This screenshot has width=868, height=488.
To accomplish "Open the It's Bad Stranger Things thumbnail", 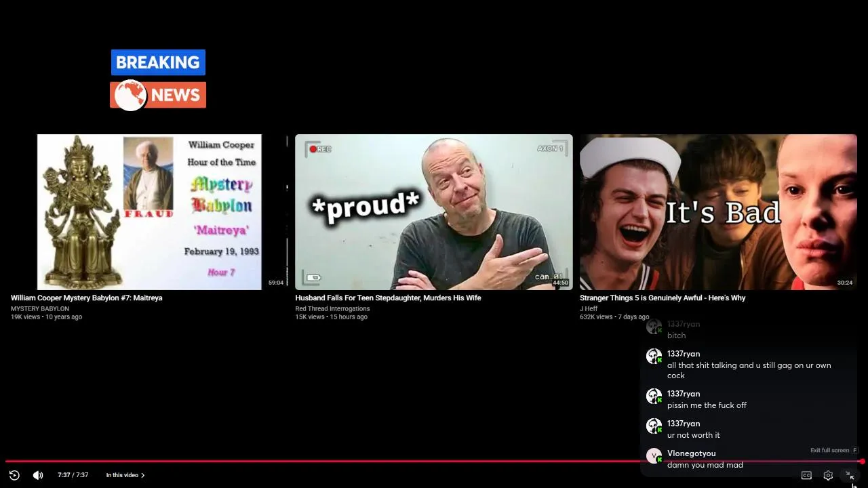I will (x=718, y=212).
